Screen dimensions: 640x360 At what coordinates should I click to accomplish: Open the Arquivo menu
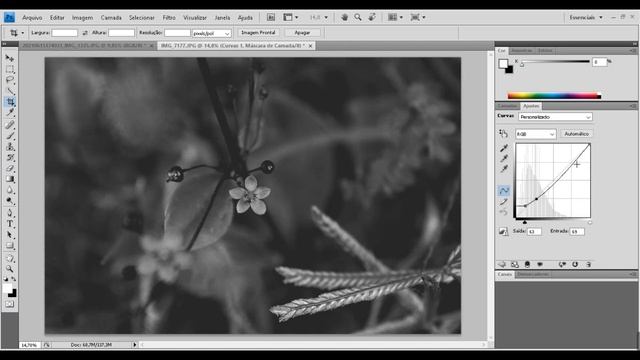click(x=32, y=18)
